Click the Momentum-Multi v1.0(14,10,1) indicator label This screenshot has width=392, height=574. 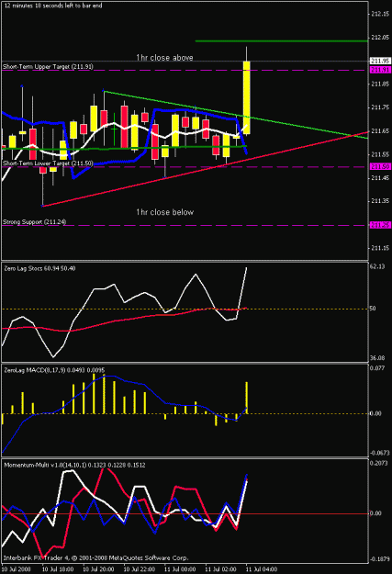(74, 466)
